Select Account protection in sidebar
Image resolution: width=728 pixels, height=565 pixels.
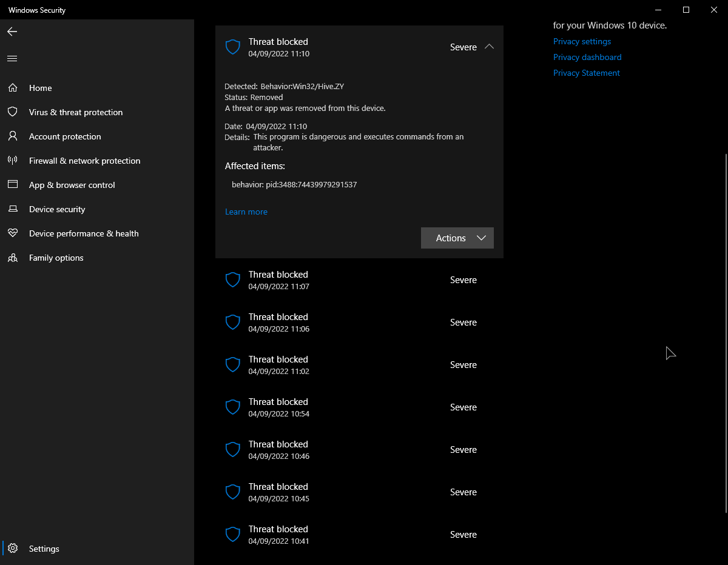coord(65,136)
